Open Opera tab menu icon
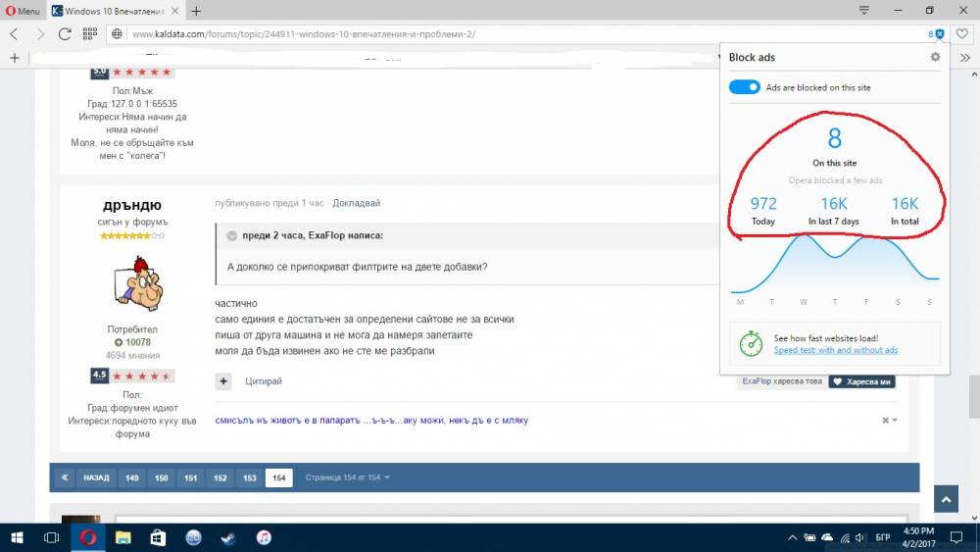The image size is (980, 552). (x=863, y=10)
